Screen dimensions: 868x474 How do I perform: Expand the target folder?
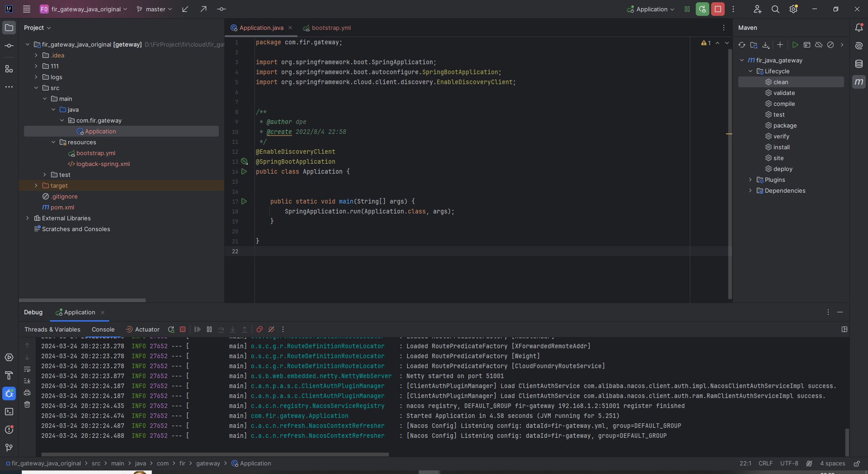click(36, 185)
